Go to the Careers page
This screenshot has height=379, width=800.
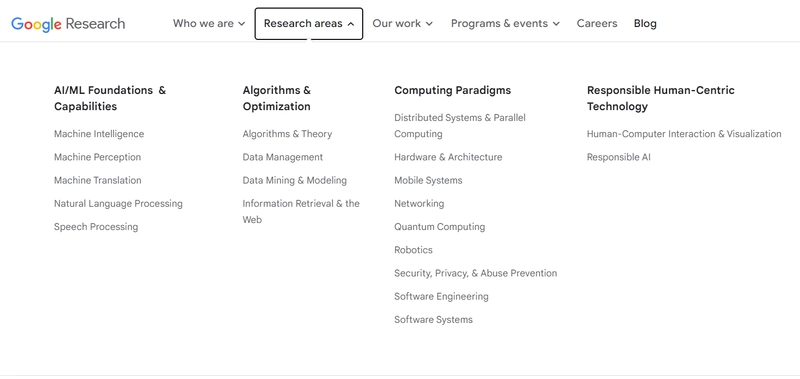(x=597, y=23)
